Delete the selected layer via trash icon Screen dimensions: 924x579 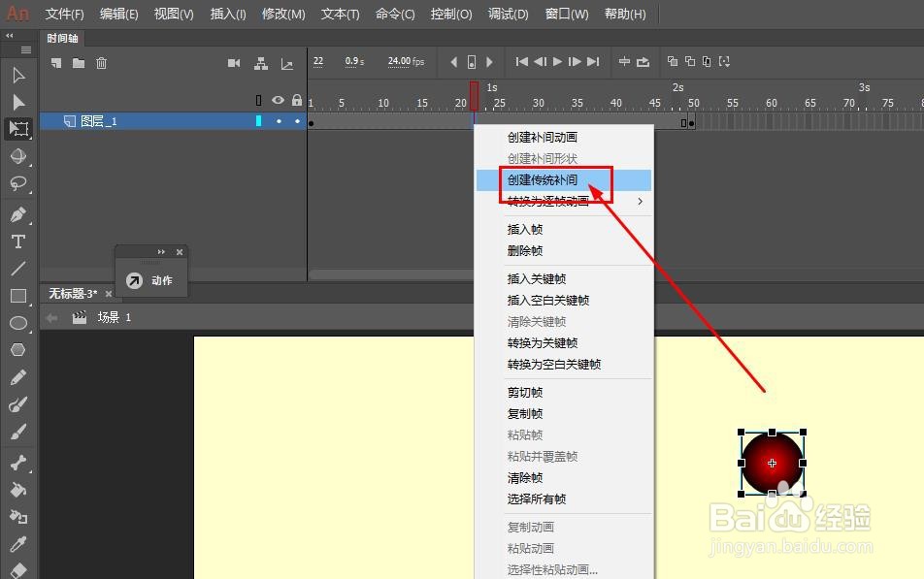(102, 62)
